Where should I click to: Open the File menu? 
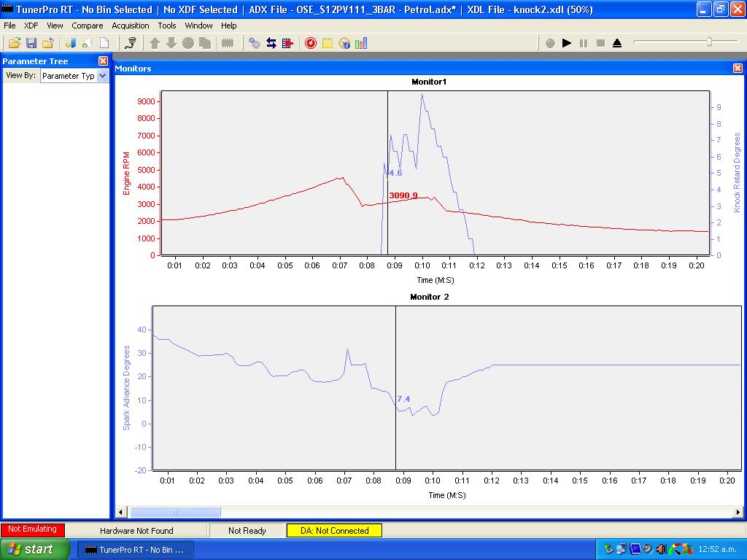coord(9,26)
